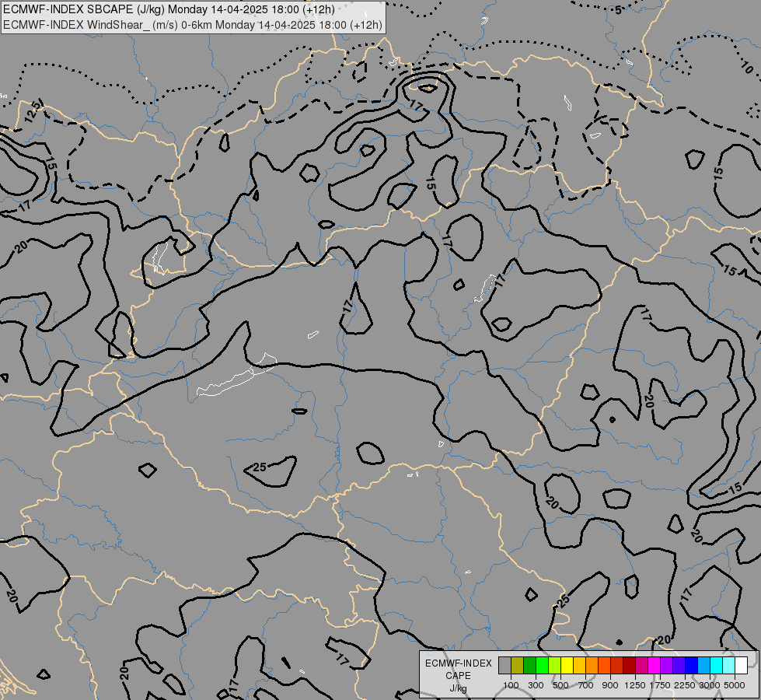
Task: Click the 5000 legend value
Action: pos(735,685)
